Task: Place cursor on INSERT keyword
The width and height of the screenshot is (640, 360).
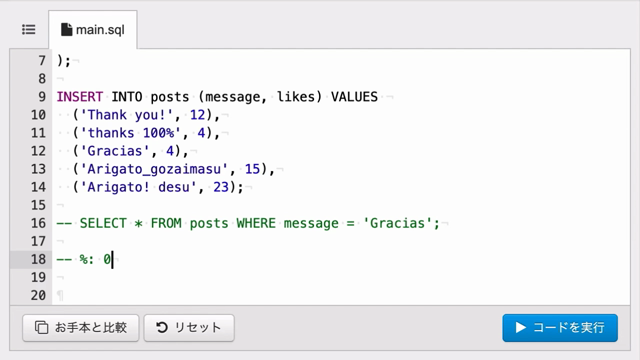Action: [80, 97]
